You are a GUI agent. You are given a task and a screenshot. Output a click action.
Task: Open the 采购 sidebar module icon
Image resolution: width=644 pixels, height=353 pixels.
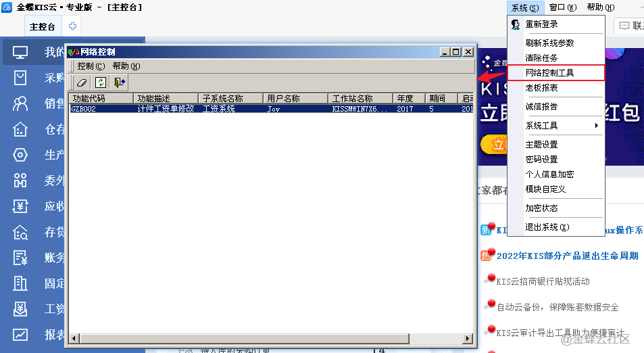coord(20,78)
